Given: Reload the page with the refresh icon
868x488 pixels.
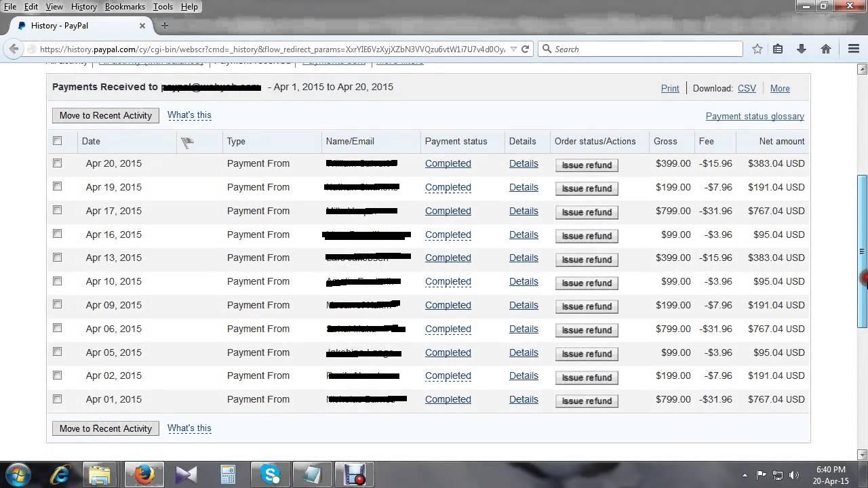Looking at the screenshot, I should coord(525,49).
